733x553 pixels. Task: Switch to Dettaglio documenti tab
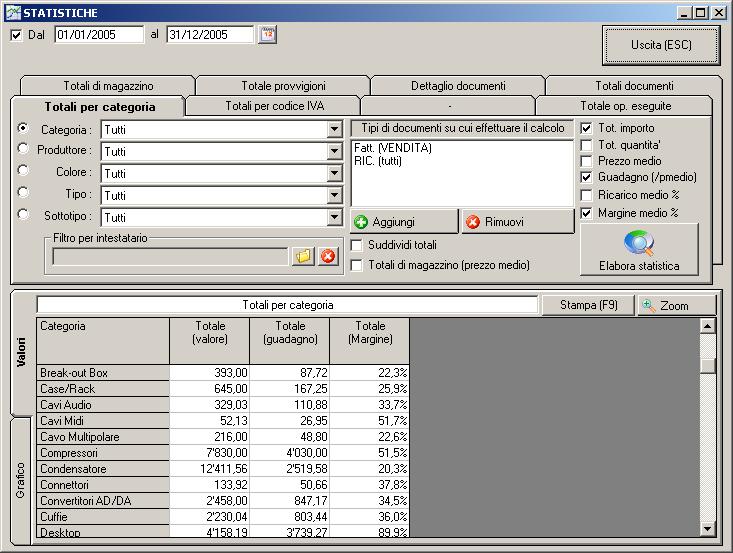tap(458, 86)
